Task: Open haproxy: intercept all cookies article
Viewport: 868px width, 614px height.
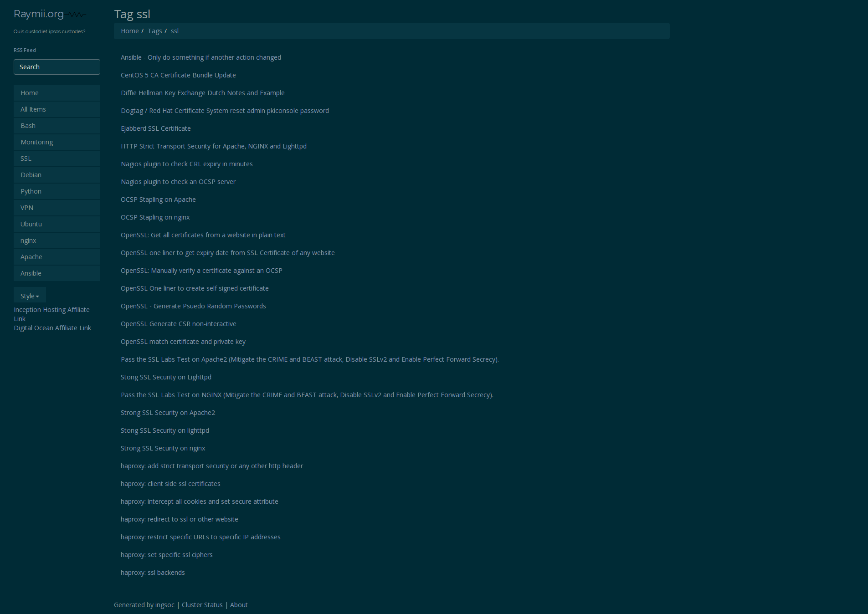Action: pos(200,501)
